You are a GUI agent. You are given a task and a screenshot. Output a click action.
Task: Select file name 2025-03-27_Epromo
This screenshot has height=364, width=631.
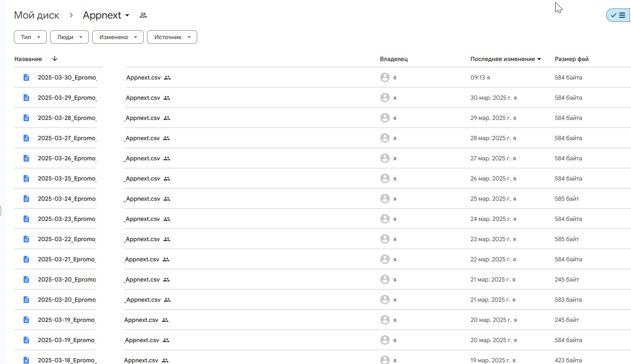click(x=67, y=138)
